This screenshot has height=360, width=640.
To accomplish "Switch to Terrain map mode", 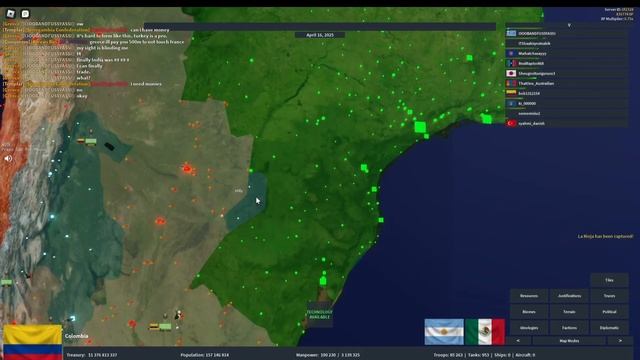I will [569, 312].
